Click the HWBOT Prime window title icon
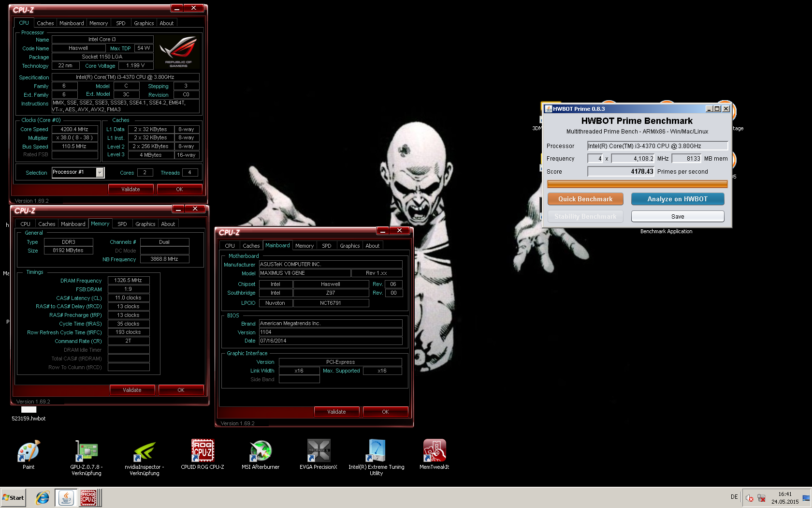Screen dimensions: 812x508 pos(549,109)
